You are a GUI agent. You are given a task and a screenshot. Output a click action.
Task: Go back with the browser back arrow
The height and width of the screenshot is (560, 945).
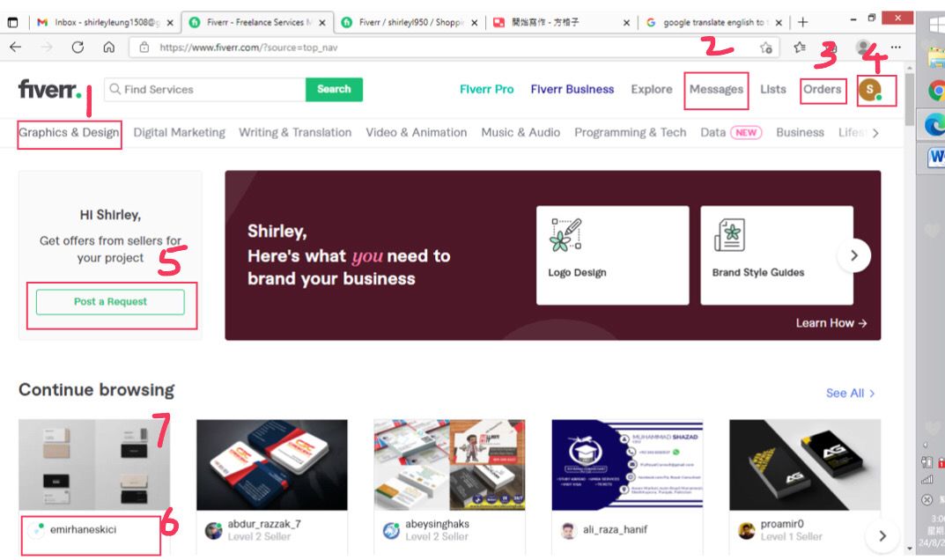coord(16,47)
